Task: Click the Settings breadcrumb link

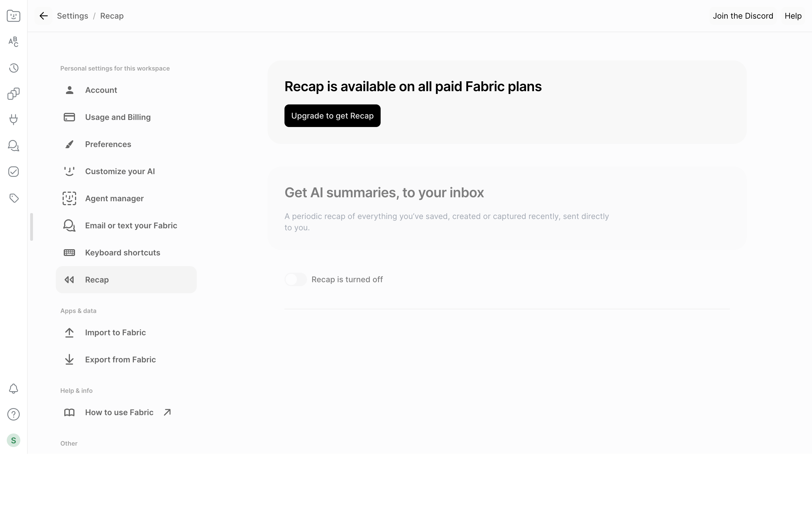Action: [x=72, y=16]
